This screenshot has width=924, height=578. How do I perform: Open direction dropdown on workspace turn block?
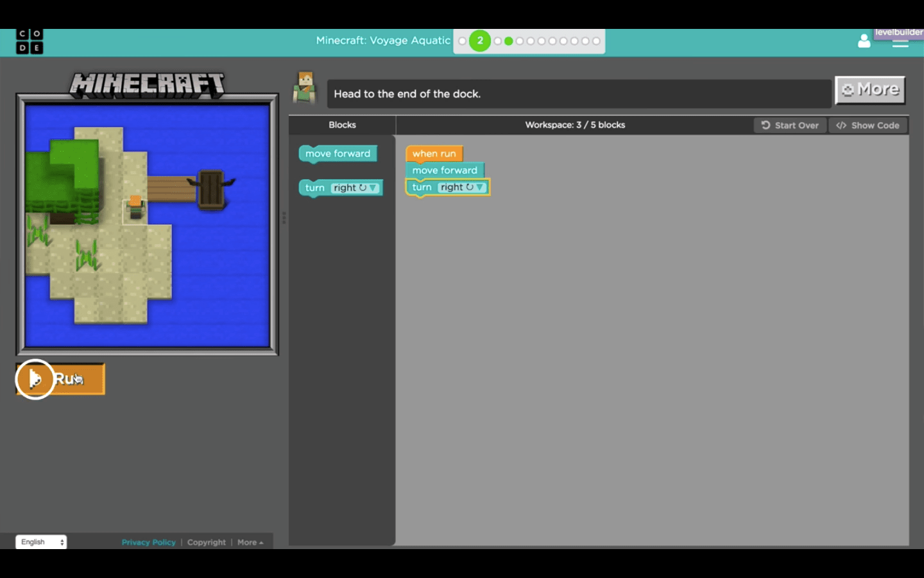(462, 187)
